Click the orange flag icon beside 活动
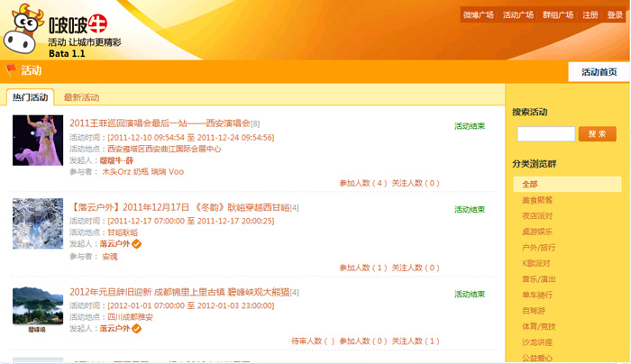 pyautogui.click(x=11, y=70)
